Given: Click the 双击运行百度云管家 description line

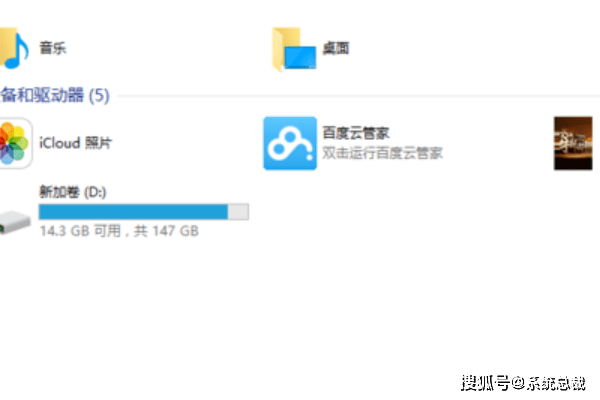Looking at the screenshot, I should pos(382,153).
